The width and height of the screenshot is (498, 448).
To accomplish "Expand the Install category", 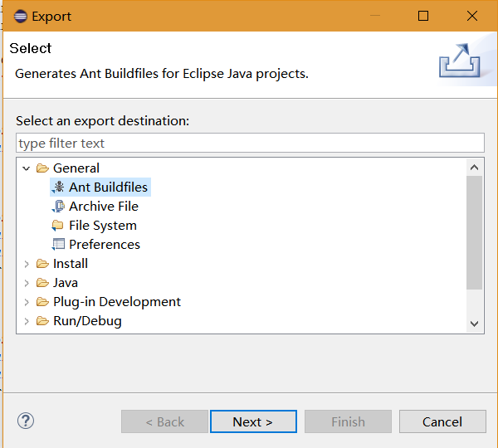I will coord(27,264).
